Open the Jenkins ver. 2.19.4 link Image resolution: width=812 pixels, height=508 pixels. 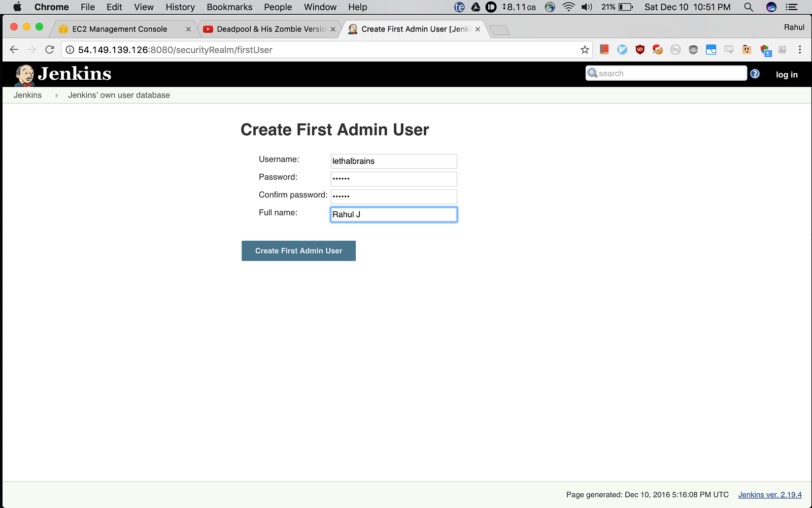[770, 495]
